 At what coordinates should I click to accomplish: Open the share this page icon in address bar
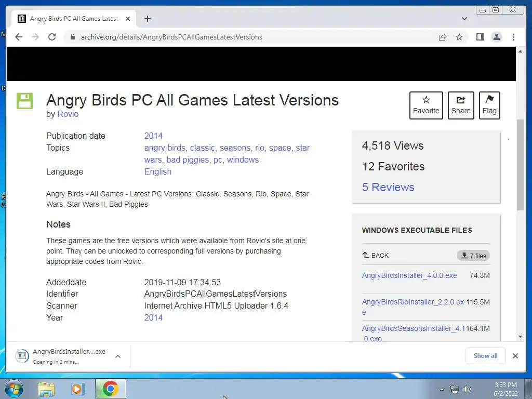(x=443, y=37)
